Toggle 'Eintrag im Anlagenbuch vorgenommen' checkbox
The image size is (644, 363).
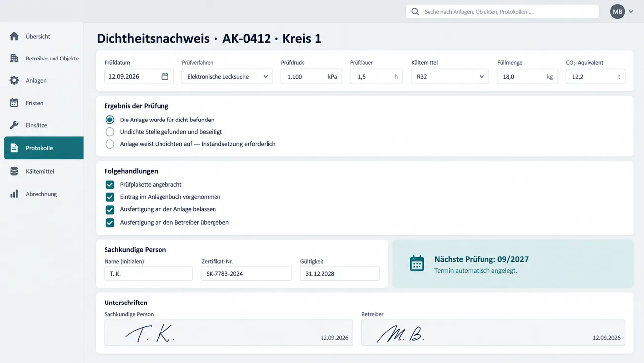coord(110,197)
